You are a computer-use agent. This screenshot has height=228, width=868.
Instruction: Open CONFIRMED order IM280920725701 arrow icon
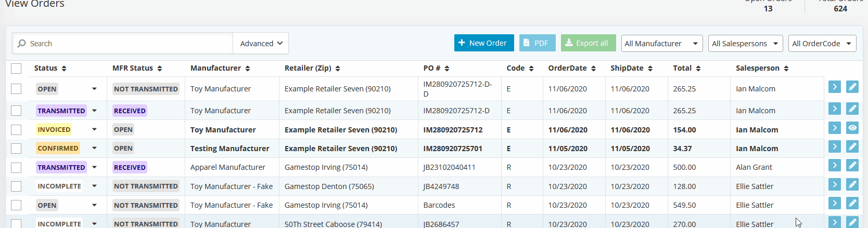[834, 146]
